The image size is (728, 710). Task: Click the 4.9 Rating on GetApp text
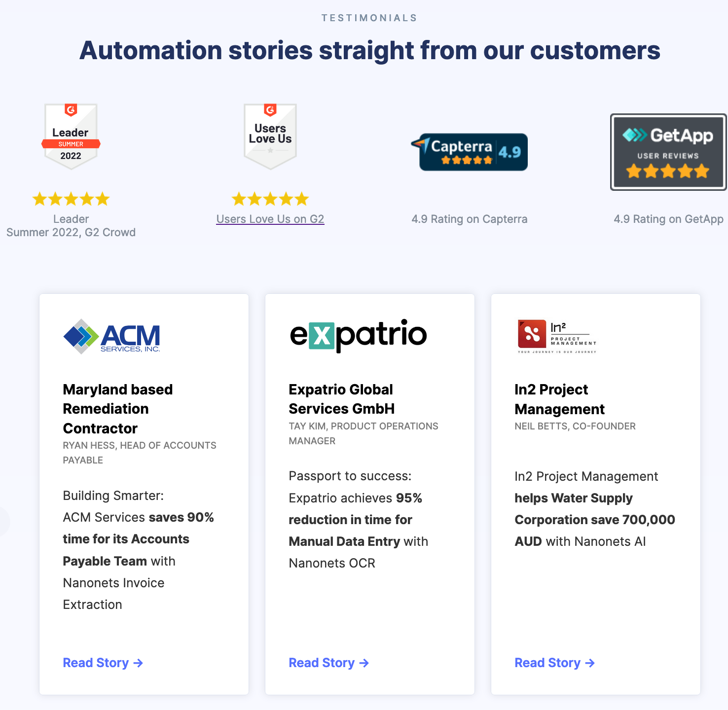pos(668,219)
